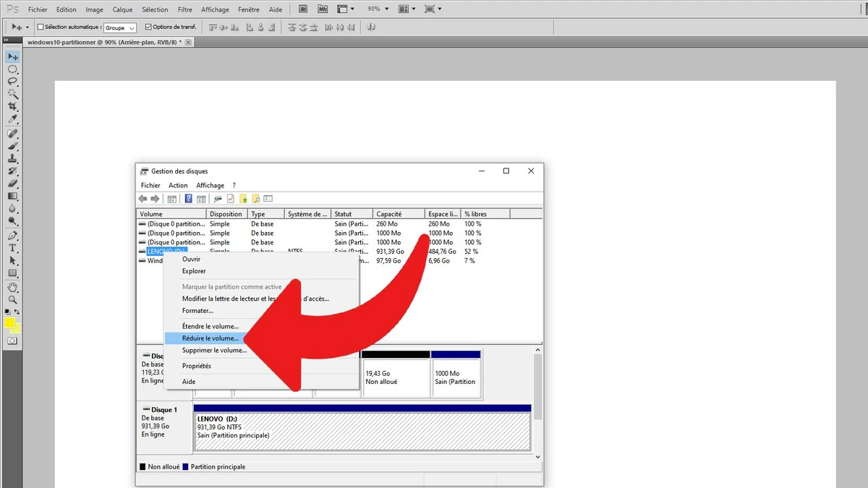This screenshot has height=488, width=868.
Task: Uncheck Options de transf. checkbox
Action: coord(148,27)
